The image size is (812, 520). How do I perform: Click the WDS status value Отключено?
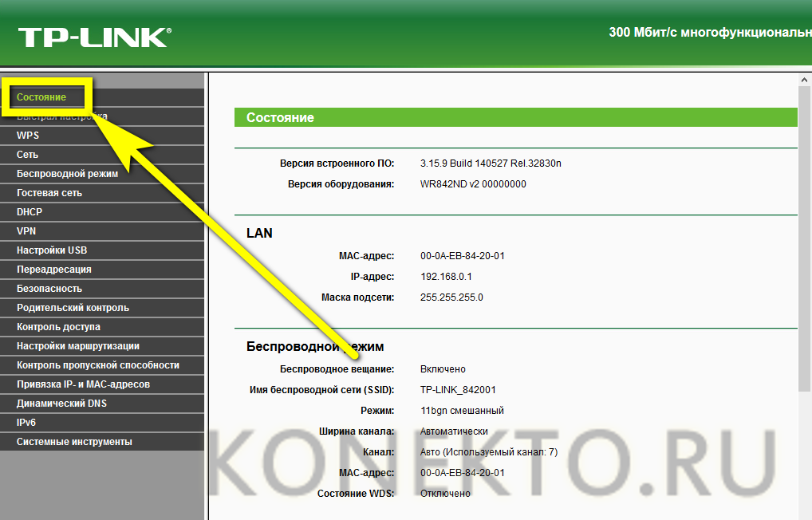click(x=445, y=493)
